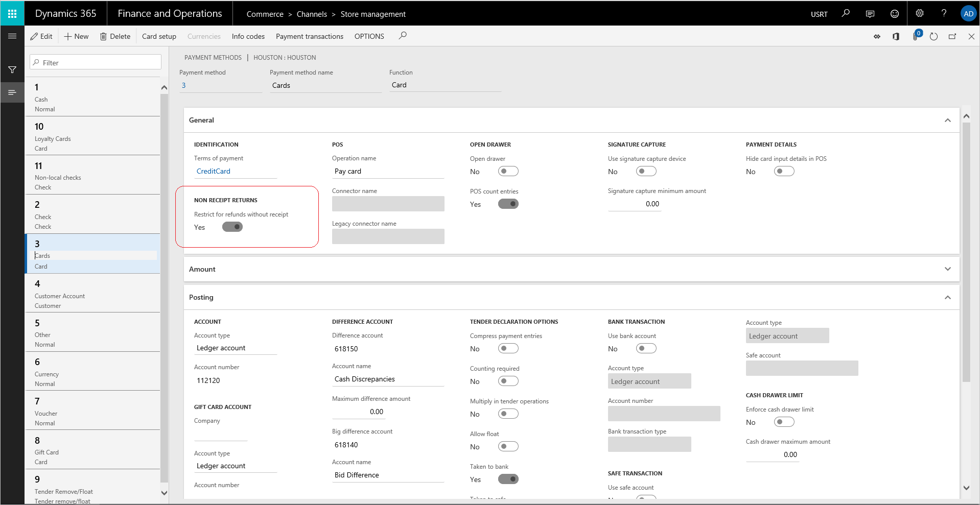This screenshot has height=505, width=980.
Task: Open the CreditCard terms of payment link
Action: 213,171
